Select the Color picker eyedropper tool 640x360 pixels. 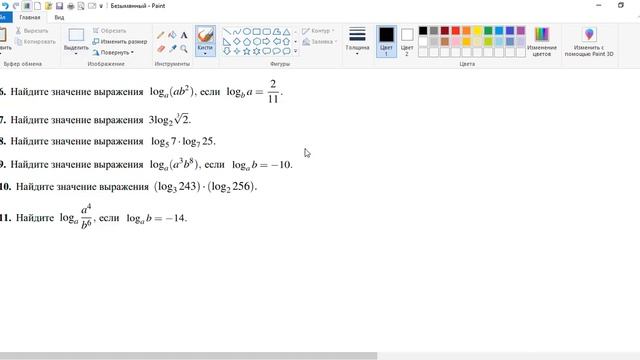tap(172, 49)
